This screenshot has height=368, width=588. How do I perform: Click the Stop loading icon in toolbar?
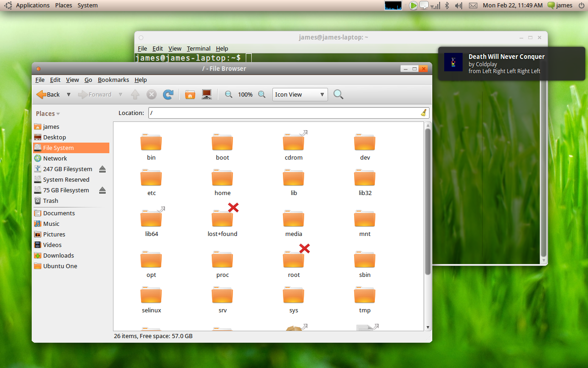[x=152, y=94]
